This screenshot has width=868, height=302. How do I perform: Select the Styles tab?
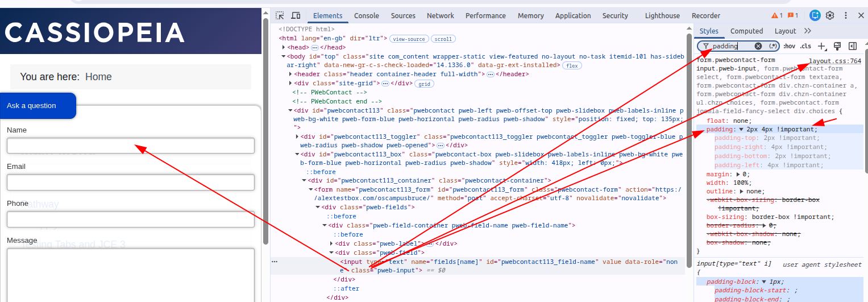point(709,31)
